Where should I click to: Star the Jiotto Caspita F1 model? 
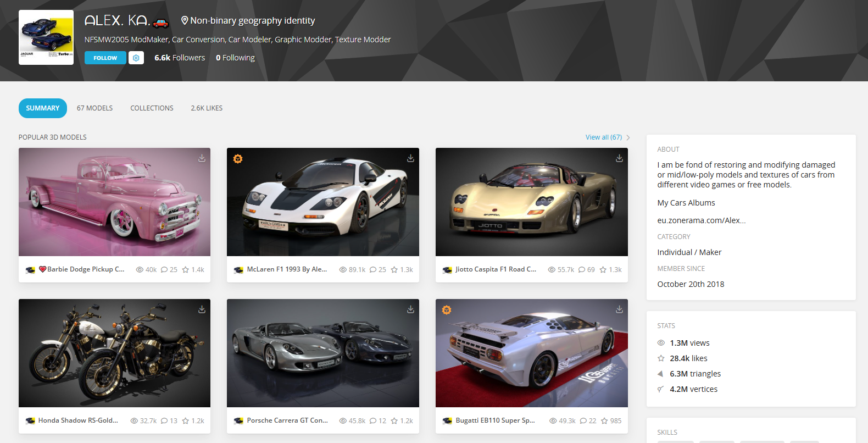click(x=603, y=270)
